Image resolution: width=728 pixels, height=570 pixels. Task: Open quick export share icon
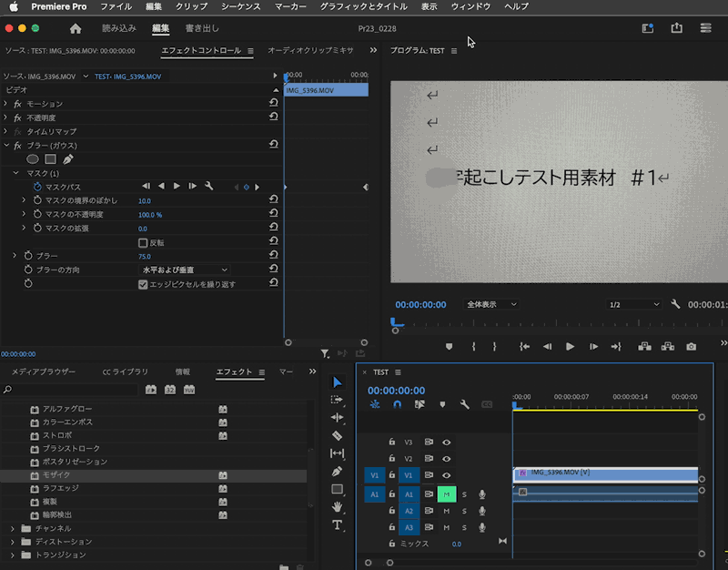(677, 28)
